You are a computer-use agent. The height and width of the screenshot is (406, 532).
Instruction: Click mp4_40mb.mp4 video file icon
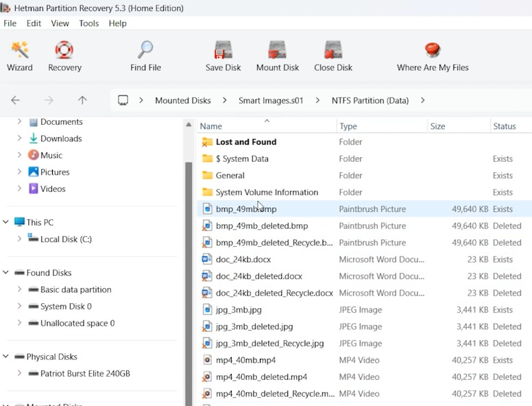pyautogui.click(x=207, y=360)
